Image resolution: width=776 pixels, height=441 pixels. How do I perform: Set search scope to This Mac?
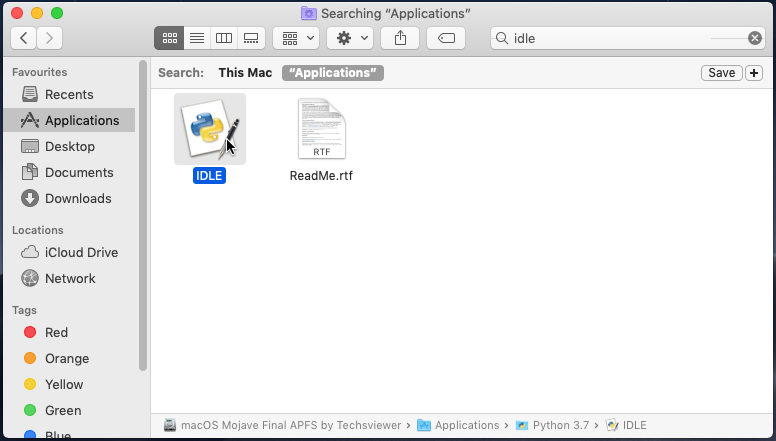pos(245,73)
